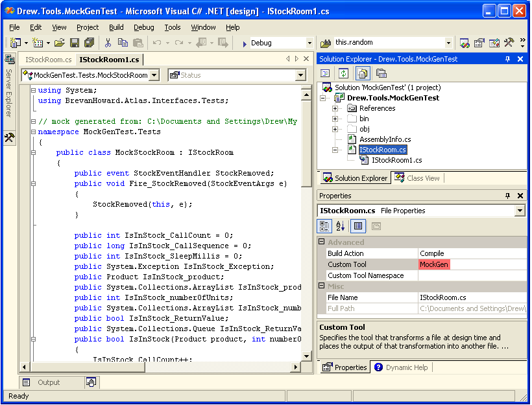Switch to the Class View tab
Image resolution: width=532 pixels, height=405 pixels.
[x=418, y=178]
